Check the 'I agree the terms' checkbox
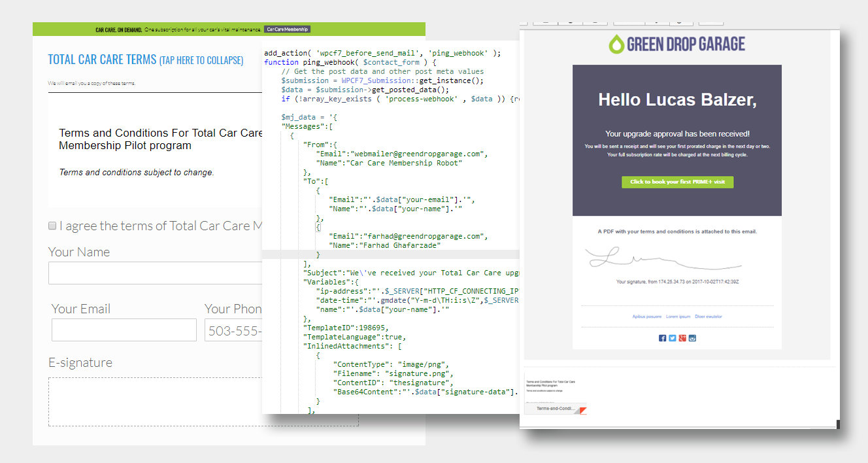 52,226
